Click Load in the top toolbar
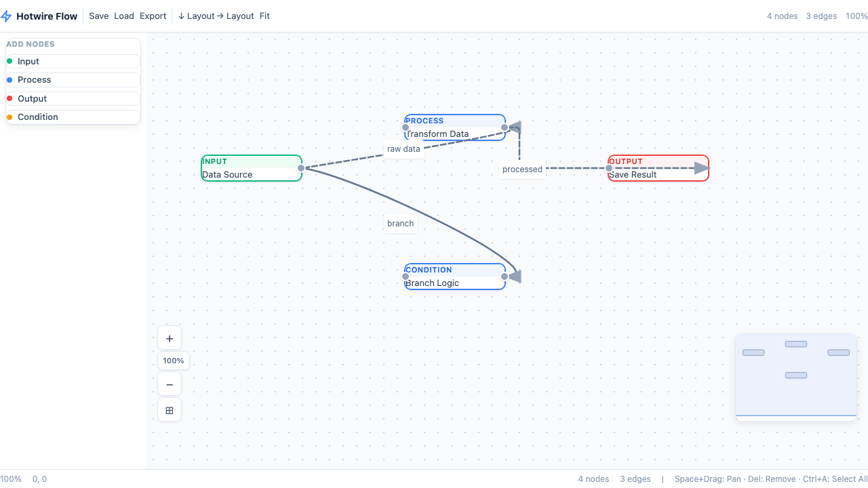 124,16
